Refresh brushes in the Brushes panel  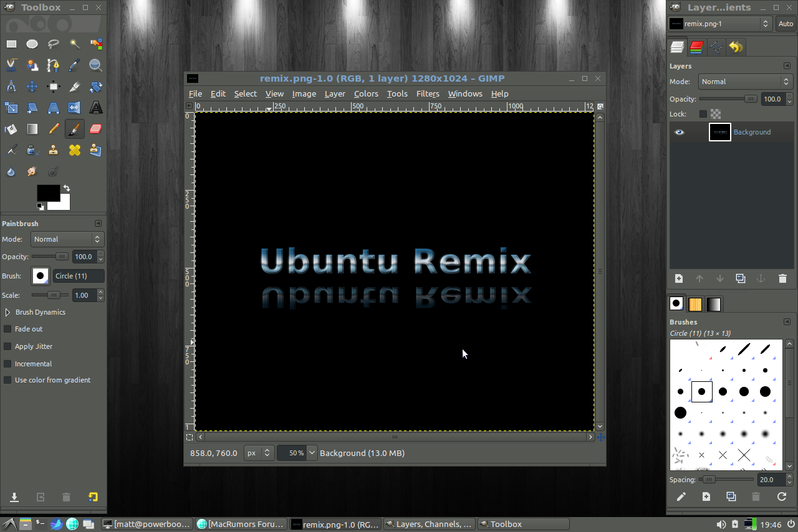click(x=782, y=496)
